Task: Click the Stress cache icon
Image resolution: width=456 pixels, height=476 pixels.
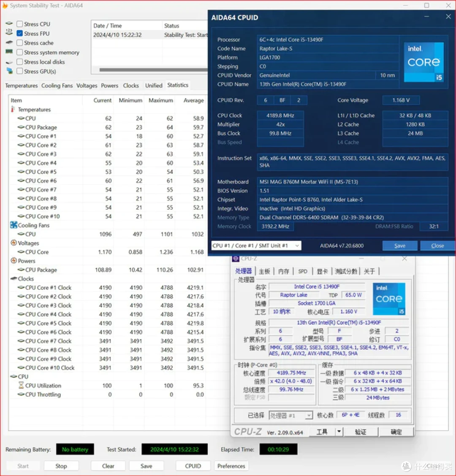Action: point(9,43)
